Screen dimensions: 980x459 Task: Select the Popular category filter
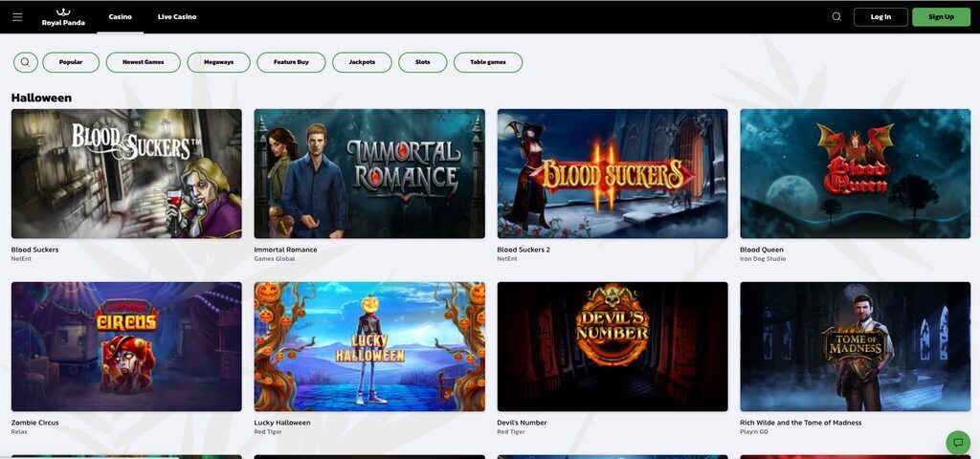71,62
